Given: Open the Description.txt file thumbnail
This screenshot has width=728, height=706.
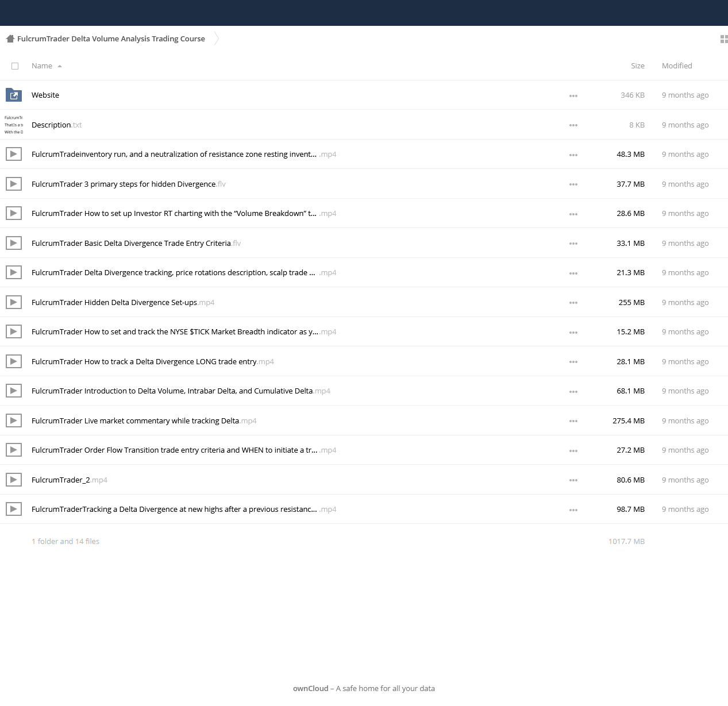Looking at the screenshot, I should [x=14, y=125].
